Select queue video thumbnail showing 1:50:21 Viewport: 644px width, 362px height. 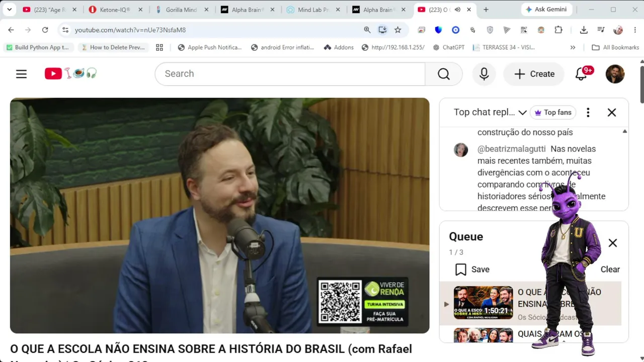483,303
